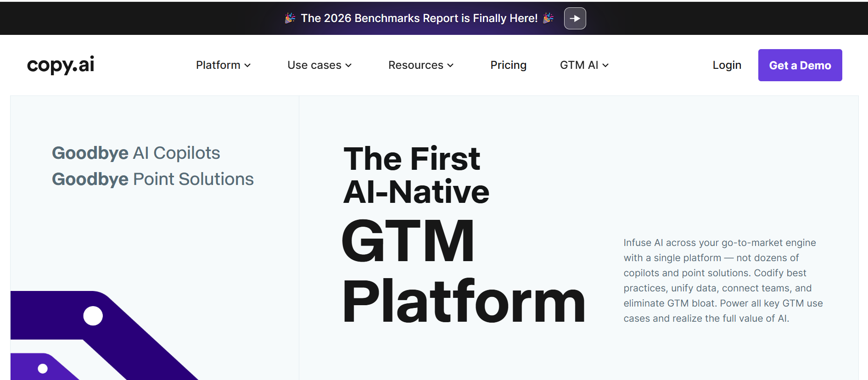Click the Goodbye AI Copilots tagline
The width and height of the screenshot is (868, 380).
[136, 153]
